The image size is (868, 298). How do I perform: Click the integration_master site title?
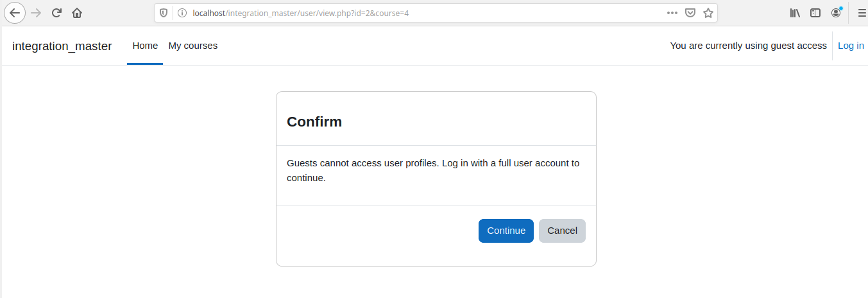(x=62, y=46)
